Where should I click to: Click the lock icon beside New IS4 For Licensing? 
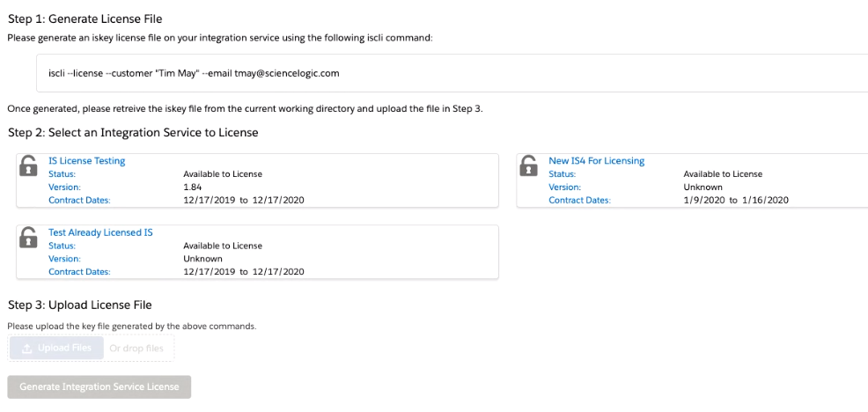(x=529, y=166)
